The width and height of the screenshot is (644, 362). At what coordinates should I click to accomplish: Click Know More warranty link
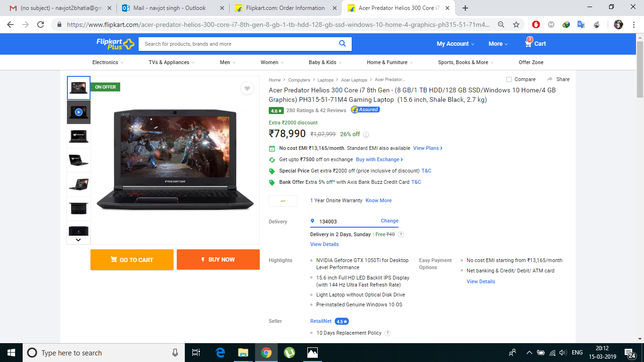pos(379,200)
